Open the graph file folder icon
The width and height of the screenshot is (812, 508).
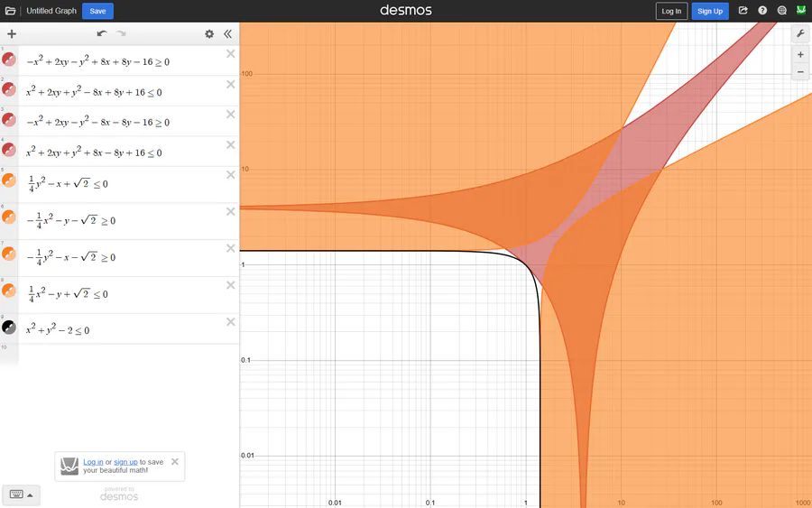point(10,11)
